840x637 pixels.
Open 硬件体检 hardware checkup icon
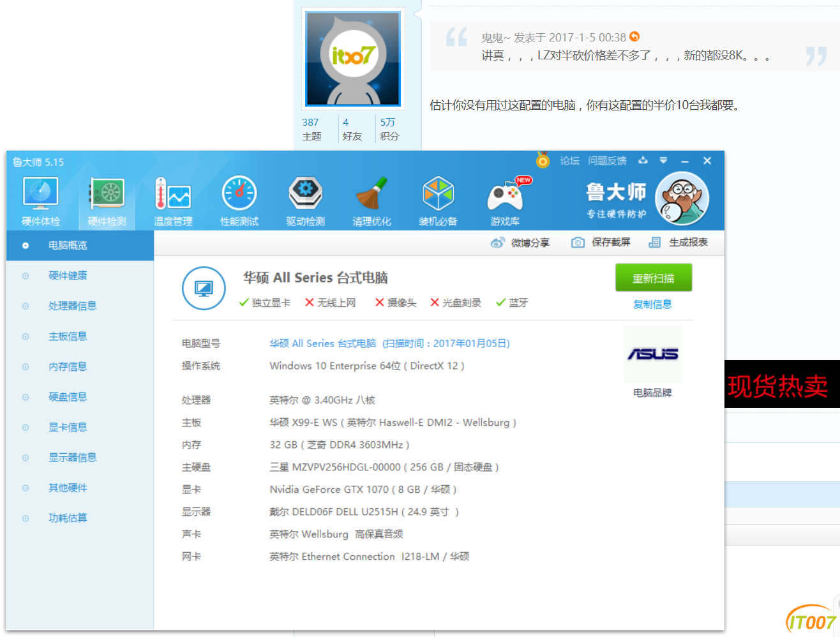[41, 202]
